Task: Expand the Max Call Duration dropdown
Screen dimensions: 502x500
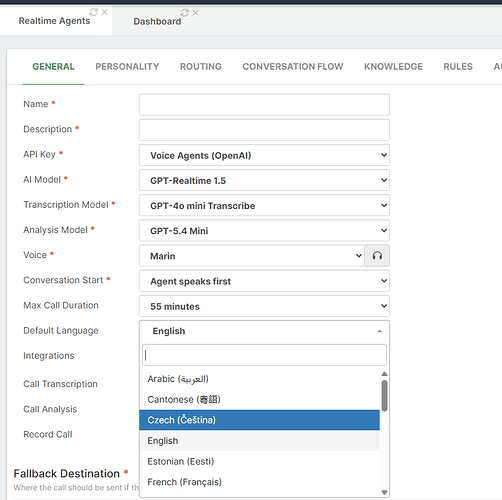Action: [264, 306]
